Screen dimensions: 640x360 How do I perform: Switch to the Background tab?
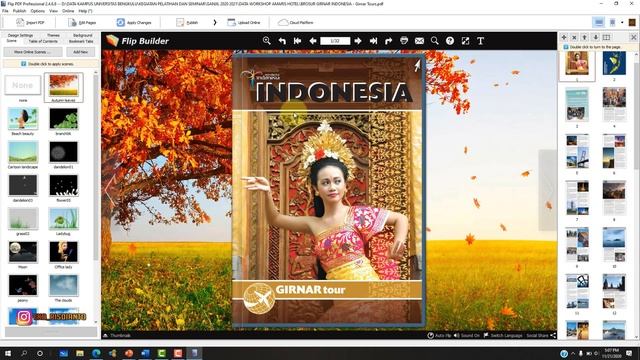pyautogui.click(x=83, y=36)
